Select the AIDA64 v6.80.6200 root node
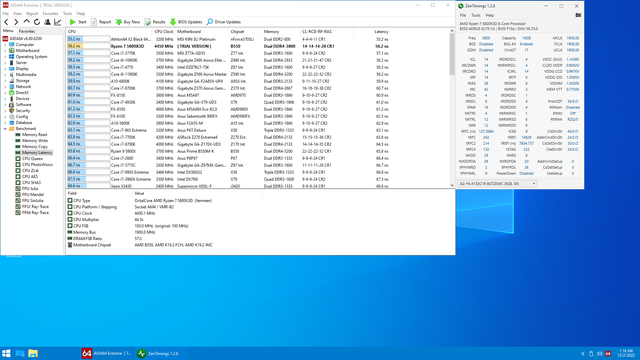 [x=25, y=38]
